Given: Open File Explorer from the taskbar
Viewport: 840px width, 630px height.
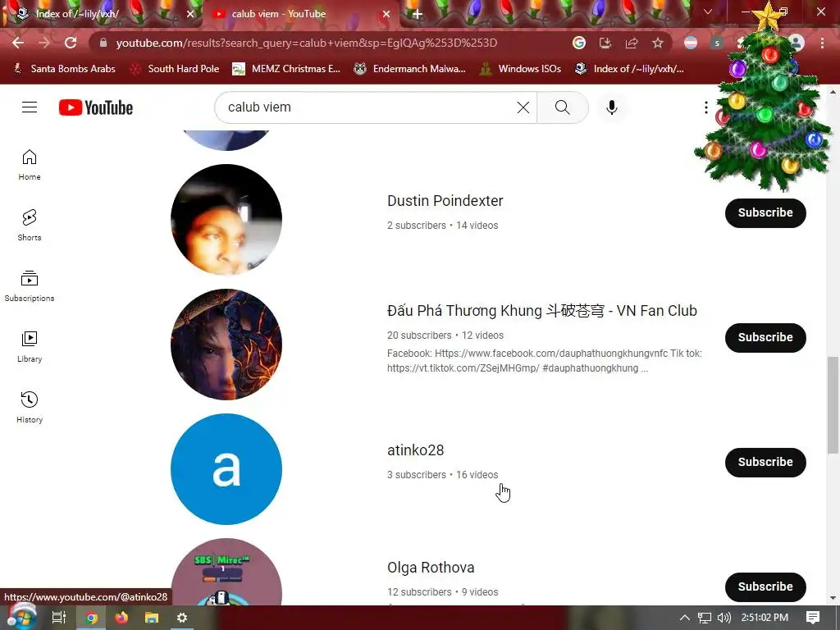Looking at the screenshot, I should 152,618.
